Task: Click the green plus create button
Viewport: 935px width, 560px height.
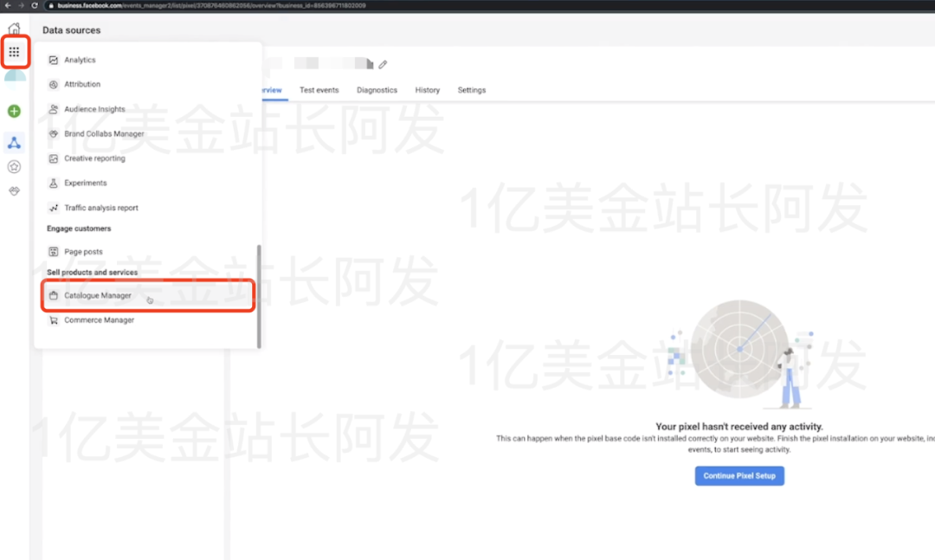Action: (x=14, y=111)
